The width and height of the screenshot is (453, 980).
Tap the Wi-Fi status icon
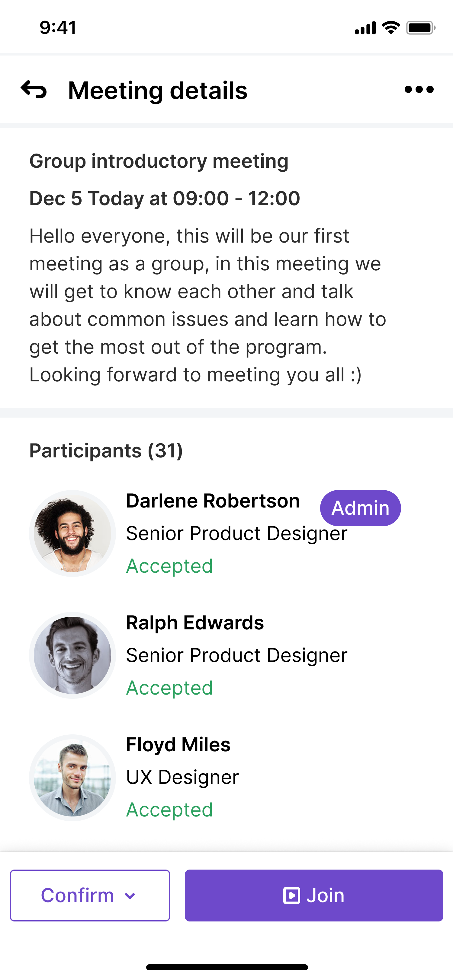(x=390, y=28)
